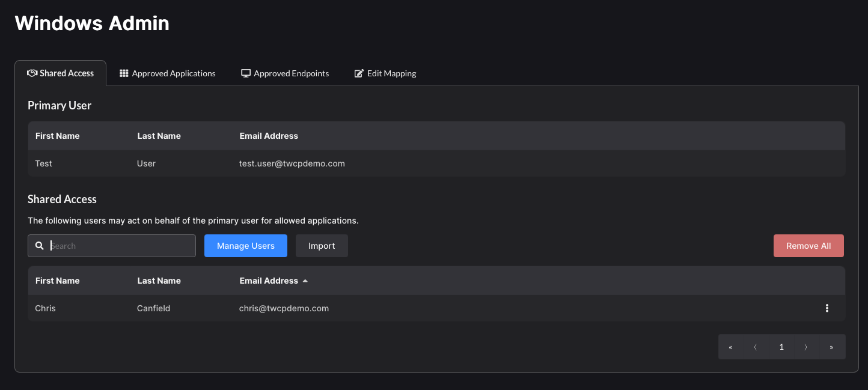Toggle sort arrow on Email Address column
This screenshot has width=868, height=390.
[305, 281]
